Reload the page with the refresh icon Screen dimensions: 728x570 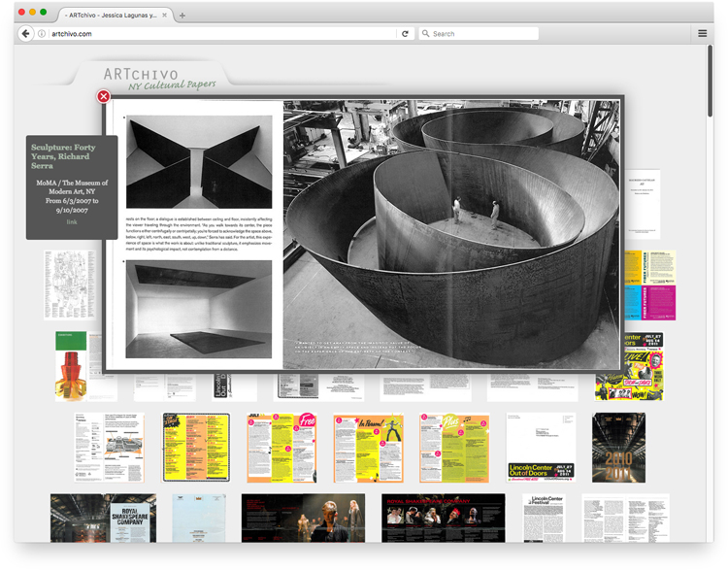(405, 33)
